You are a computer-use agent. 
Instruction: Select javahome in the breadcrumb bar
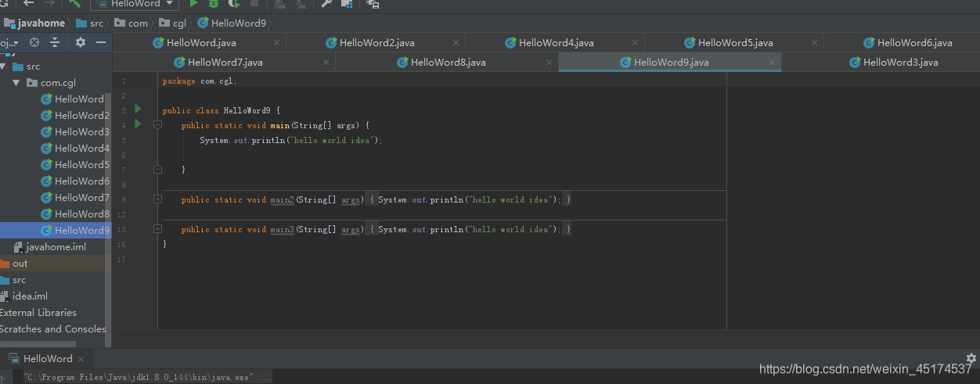tap(34, 23)
